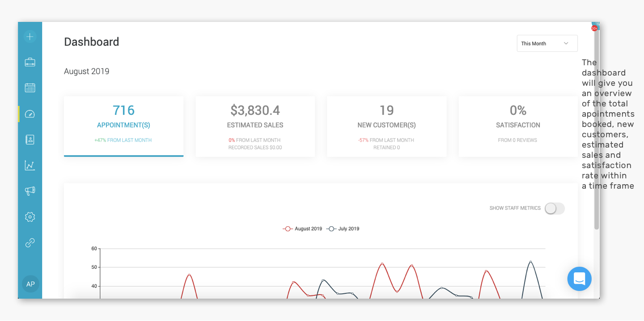Open the briefcase services icon
The image size is (644, 321).
pos(30,62)
